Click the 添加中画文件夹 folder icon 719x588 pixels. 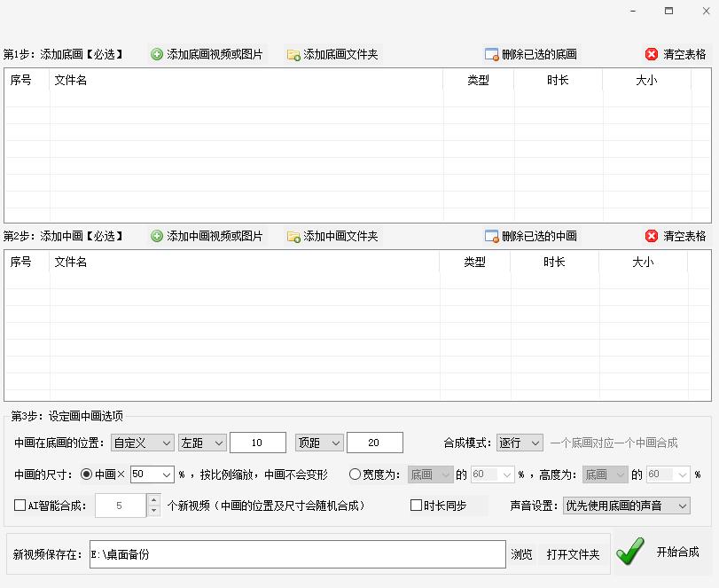click(292, 236)
